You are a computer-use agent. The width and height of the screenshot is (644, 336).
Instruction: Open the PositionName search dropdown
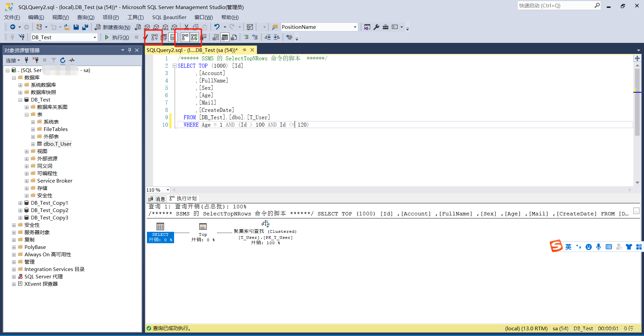click(x=355, y=27)
